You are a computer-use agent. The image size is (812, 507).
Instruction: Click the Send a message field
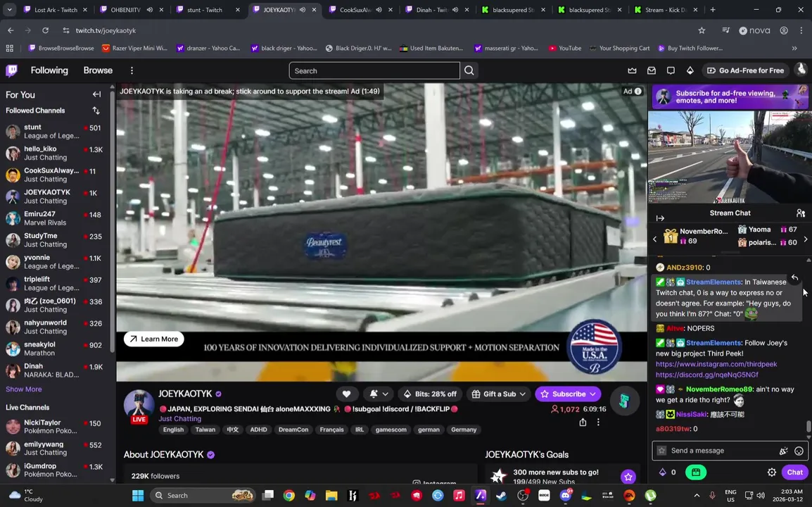730,451
